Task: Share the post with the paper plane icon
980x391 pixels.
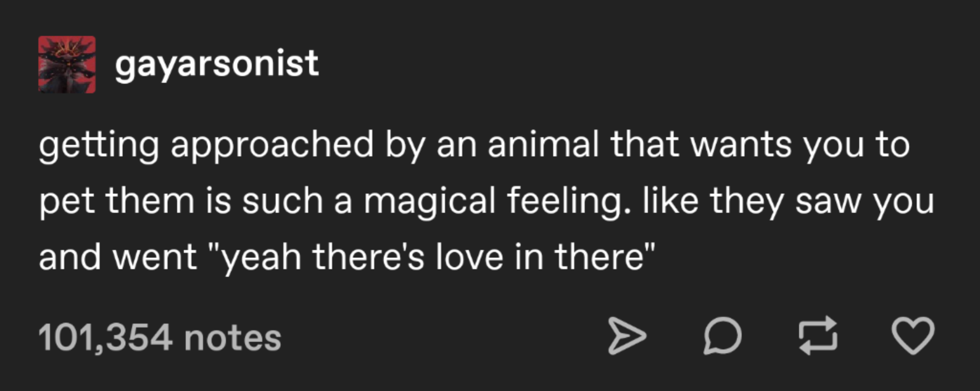Action: (626, 336)
